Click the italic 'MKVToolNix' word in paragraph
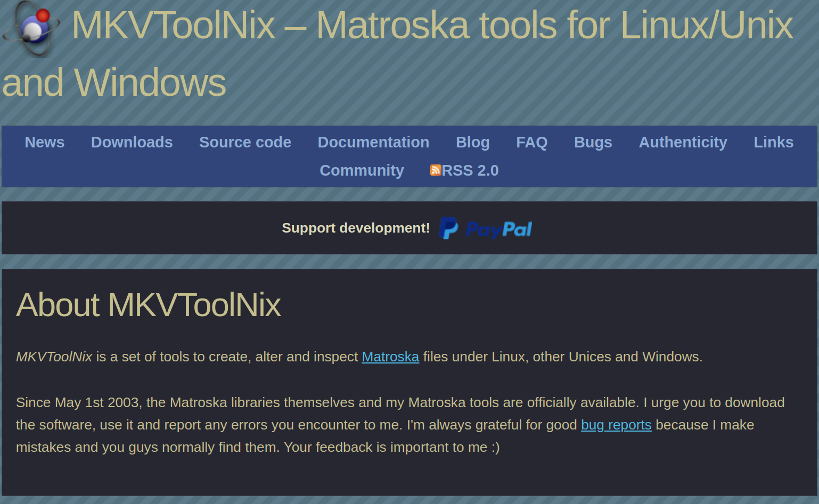Image resolution: width=819 pixels, height=504 pixels. [x=54, y=357]
